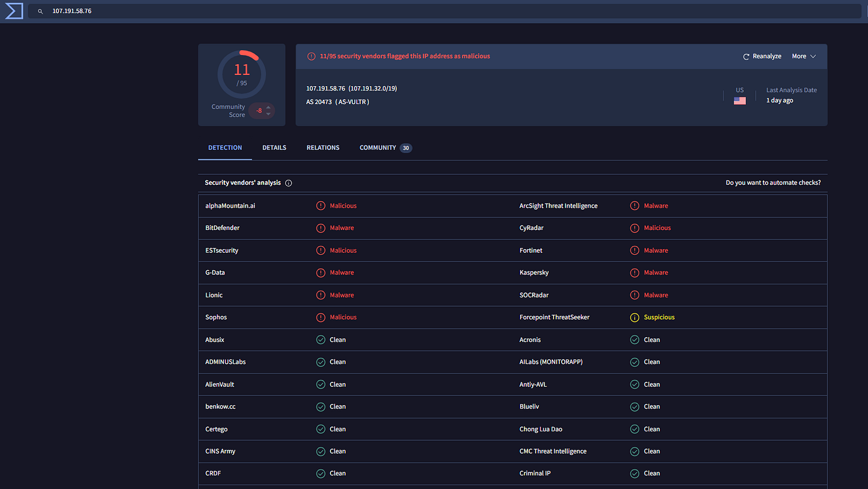
Task: Click the "AS 20473 ( AS-VULTR )" text
Action: 338,102
